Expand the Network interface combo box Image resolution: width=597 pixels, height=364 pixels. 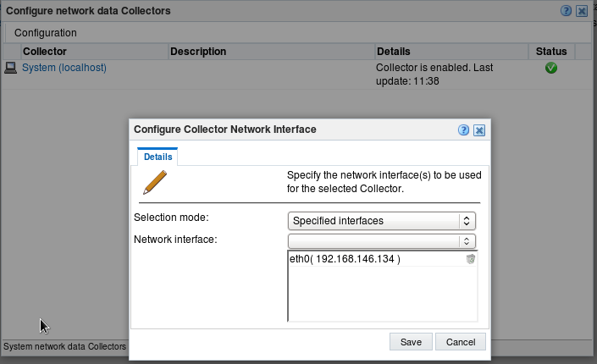(382, 241)
